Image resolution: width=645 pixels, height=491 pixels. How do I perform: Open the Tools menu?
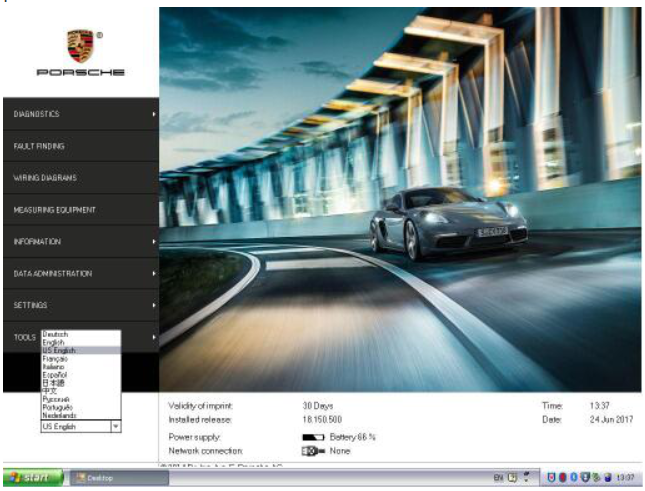point(24,338)
